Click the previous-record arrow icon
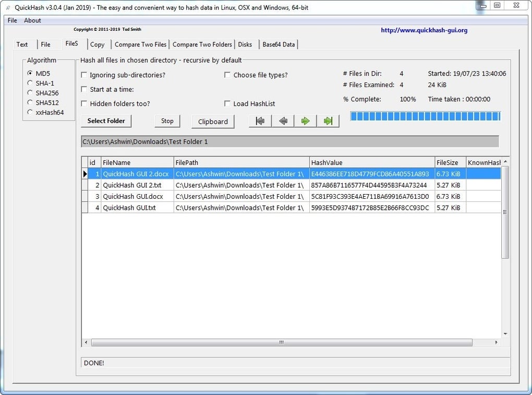 coord(282,121)
